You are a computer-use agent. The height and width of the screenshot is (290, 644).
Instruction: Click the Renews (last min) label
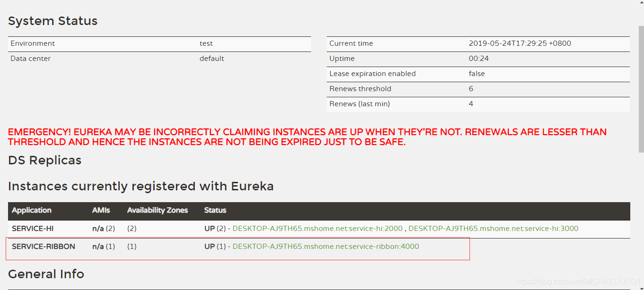360,104
